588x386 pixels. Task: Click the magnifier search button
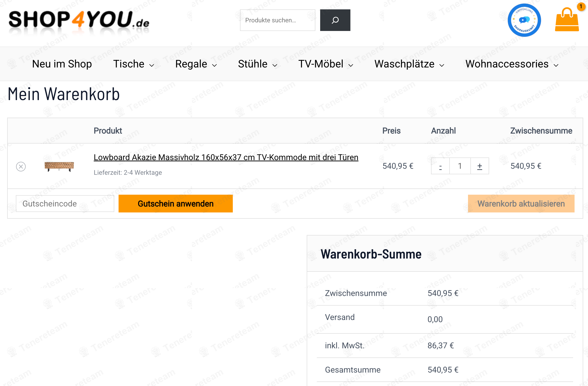point(335,20)
